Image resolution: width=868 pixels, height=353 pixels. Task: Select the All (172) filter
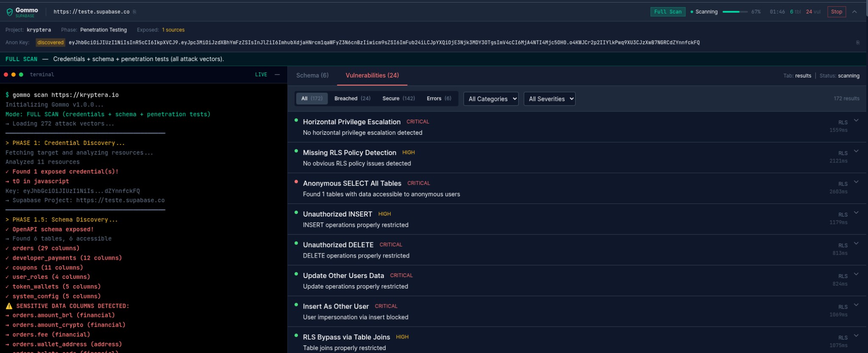(x=312, y=98)
